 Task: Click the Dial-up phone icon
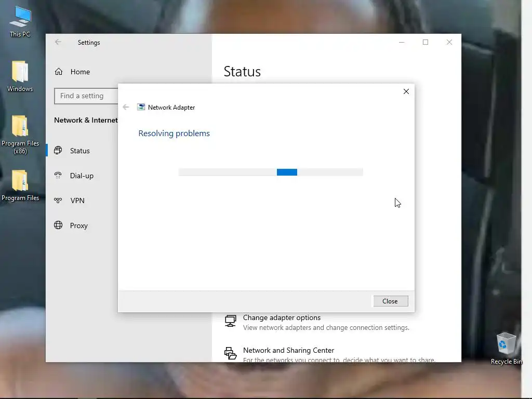(x=58, y=176)
